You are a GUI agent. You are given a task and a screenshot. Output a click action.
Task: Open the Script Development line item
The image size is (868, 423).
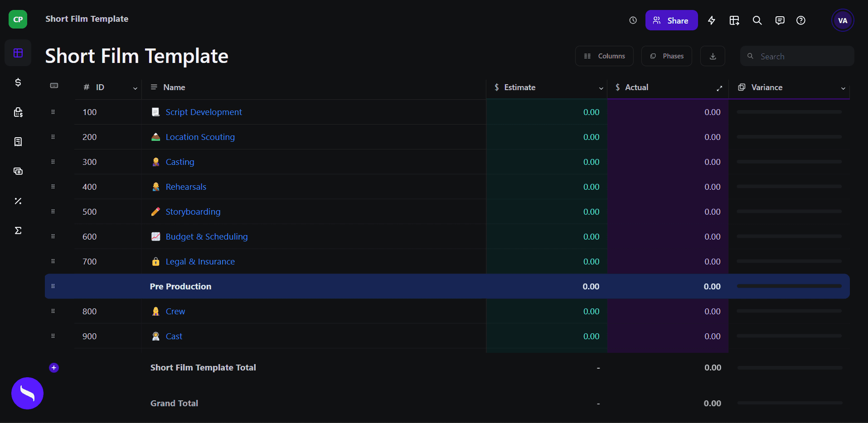coord(204,112)
